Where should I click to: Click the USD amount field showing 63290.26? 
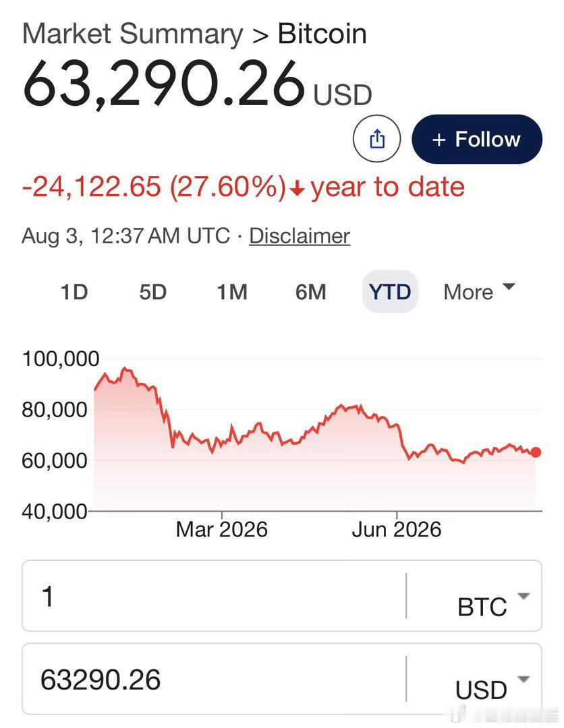pyautogui.click(x=214, y=679)
